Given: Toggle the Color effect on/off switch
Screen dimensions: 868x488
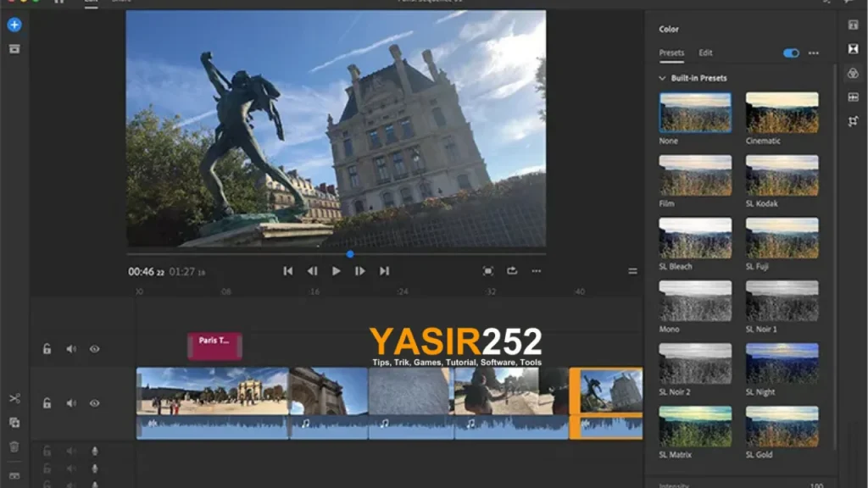Looking at the screenshot, I should coord(791,53).
